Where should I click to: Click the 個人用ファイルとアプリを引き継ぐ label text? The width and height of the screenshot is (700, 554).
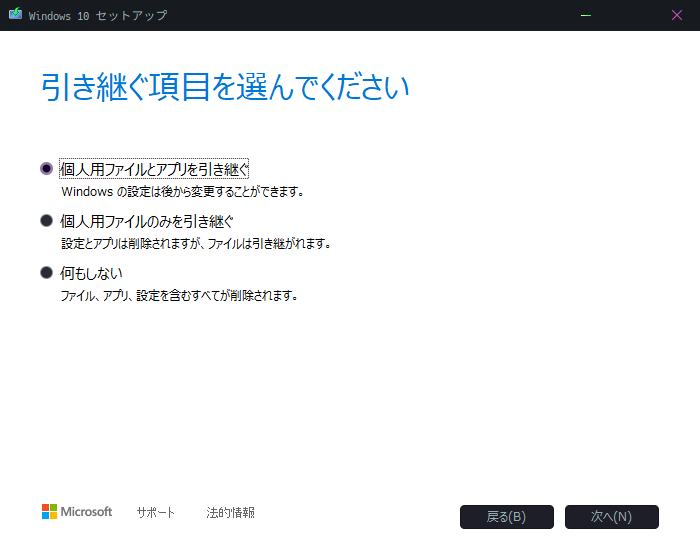154,168
